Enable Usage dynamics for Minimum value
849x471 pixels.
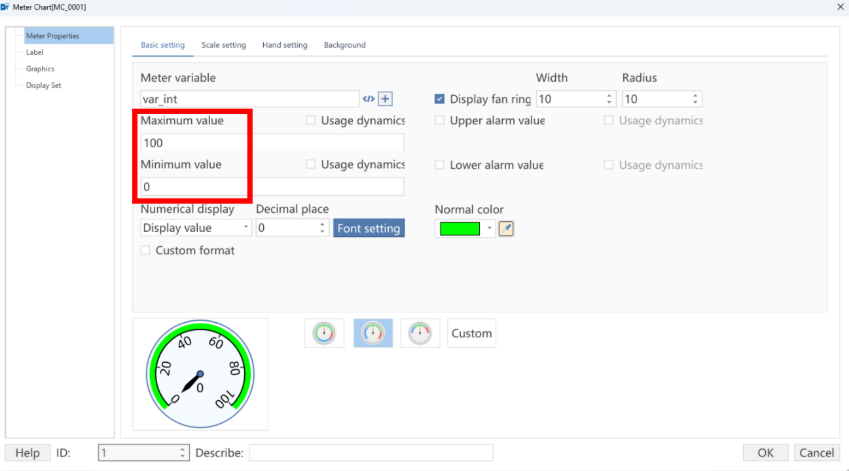click(x=311, y=164)
